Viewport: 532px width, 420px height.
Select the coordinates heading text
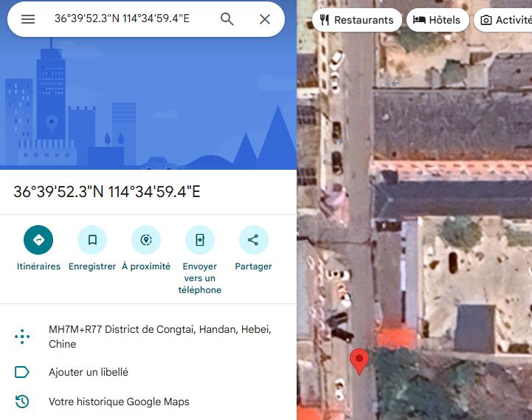click(107, 192)
